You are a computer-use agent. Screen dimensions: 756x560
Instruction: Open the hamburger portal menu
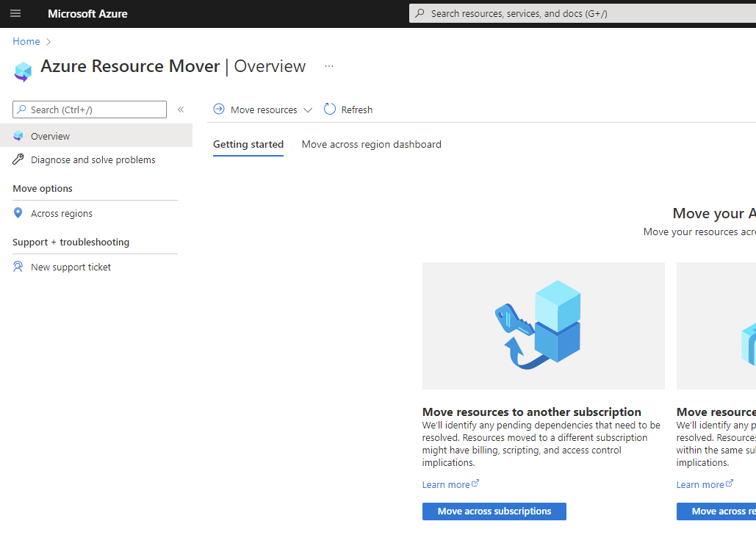pos(15,13)
